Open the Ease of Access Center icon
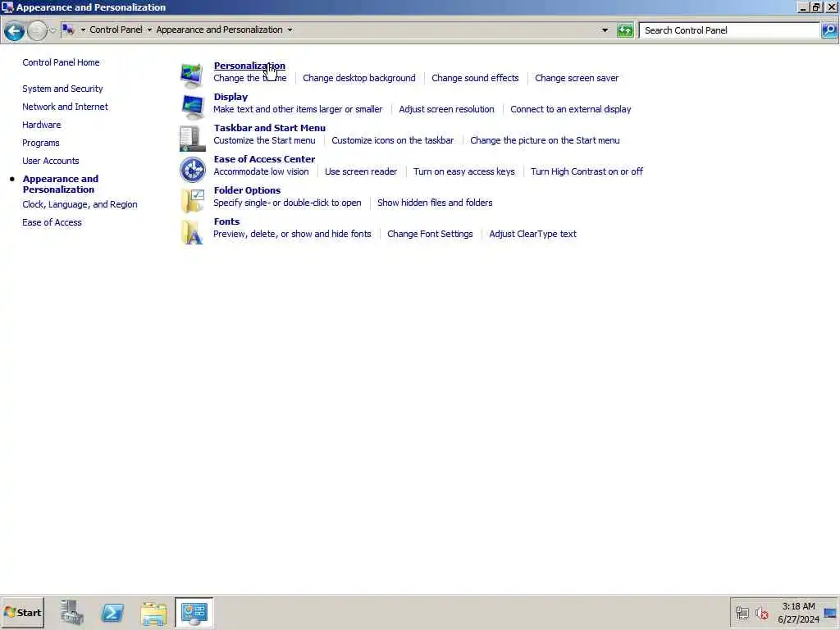Screen dimensions: 840x630 192,169
